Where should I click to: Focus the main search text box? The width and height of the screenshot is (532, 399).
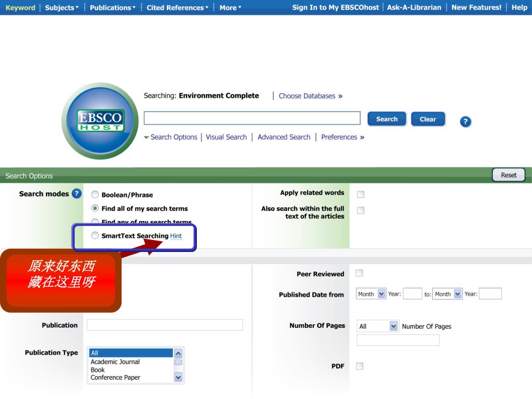coord(252,118)
